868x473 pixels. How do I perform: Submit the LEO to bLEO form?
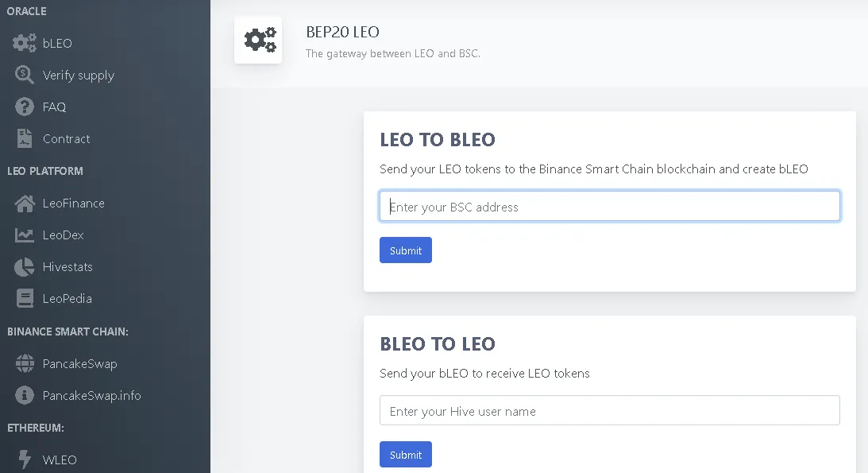coord(406,250)
